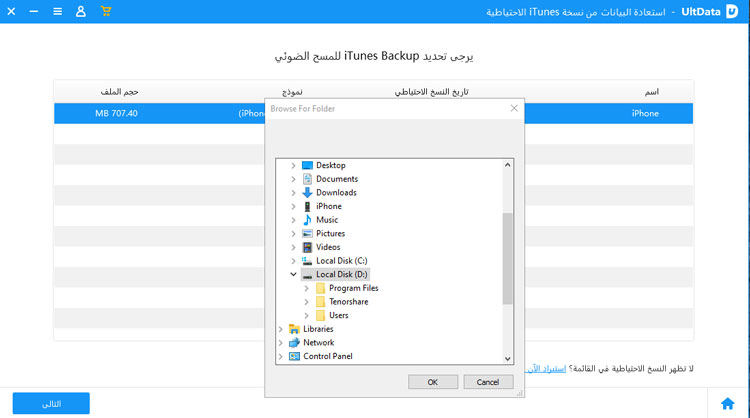Close the Browse For Folder dialog
The height and width of the screenshot is (418, 750).
click(x=514, y=109)
